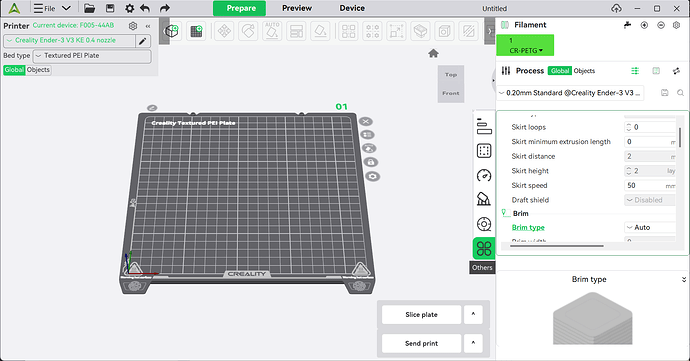Open Creality Ender-3 V3 KE printer dropdown
The image size is (690, 361).
(x=70, y=41)
